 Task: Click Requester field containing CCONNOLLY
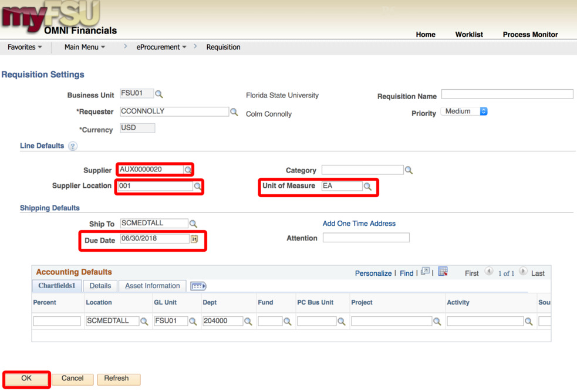click(x=174, y=111)
